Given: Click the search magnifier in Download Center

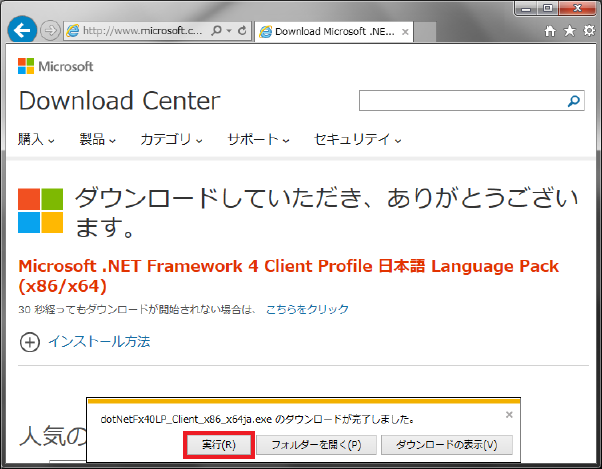Looking at the screenshot, I should (x=574, y=101).
